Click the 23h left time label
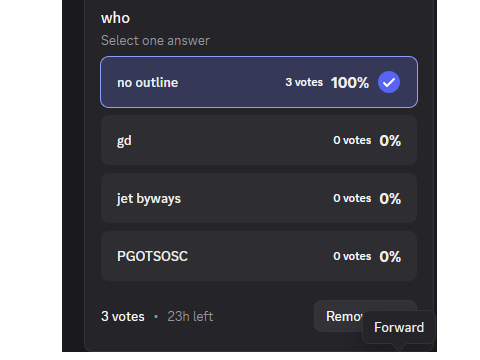 tap(190, 316)
